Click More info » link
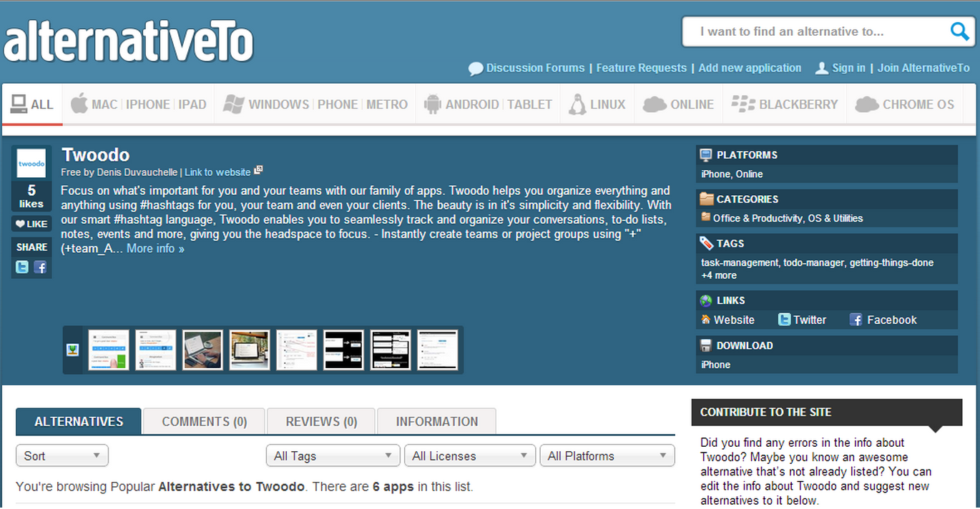Screen dimensions: 980x509 pyautogui.click(x=155, y=249)
